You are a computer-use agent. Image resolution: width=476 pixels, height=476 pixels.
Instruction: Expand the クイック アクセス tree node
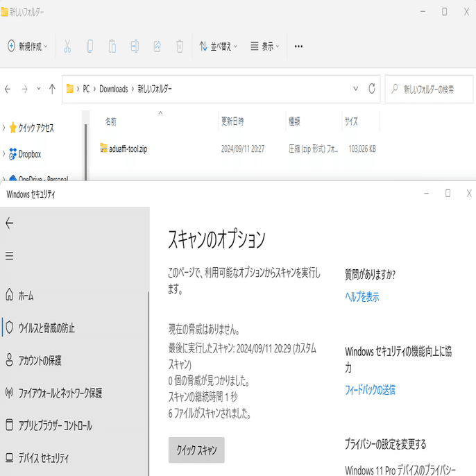[x=3, y=128]
